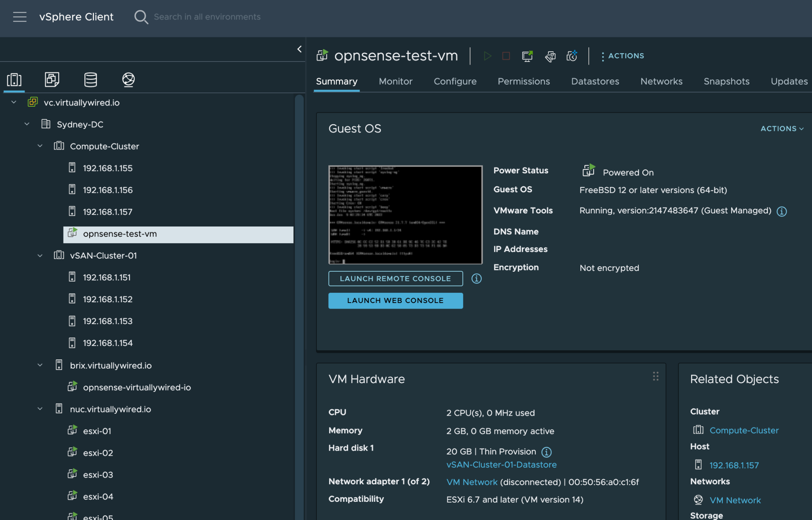Select esxi-02 VM in tree

coord(98,453)
